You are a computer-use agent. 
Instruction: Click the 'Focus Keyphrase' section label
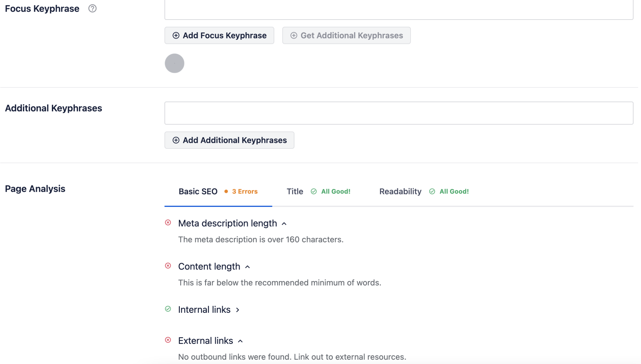pyautogui.click(x=42, y=9)
